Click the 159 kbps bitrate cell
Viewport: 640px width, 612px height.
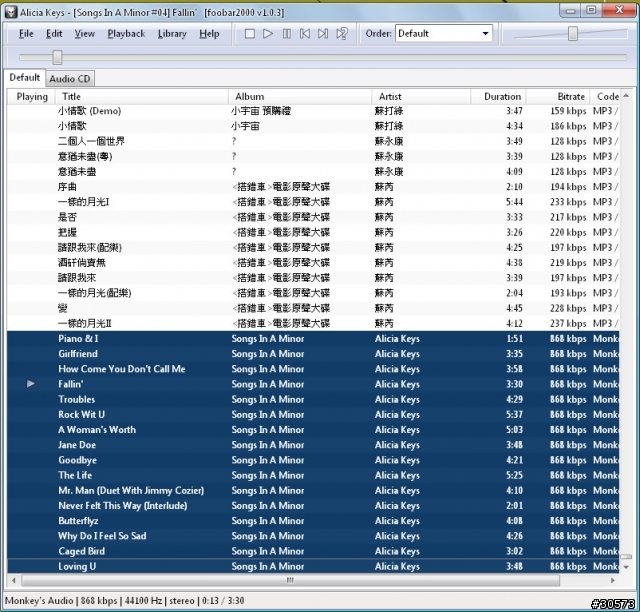click(568, 111)
